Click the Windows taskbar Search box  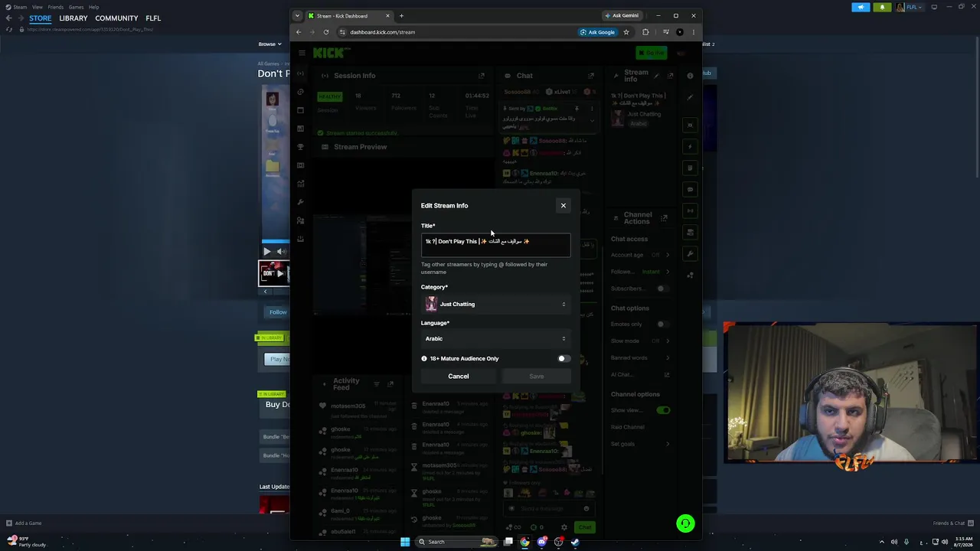pos(456,542)
